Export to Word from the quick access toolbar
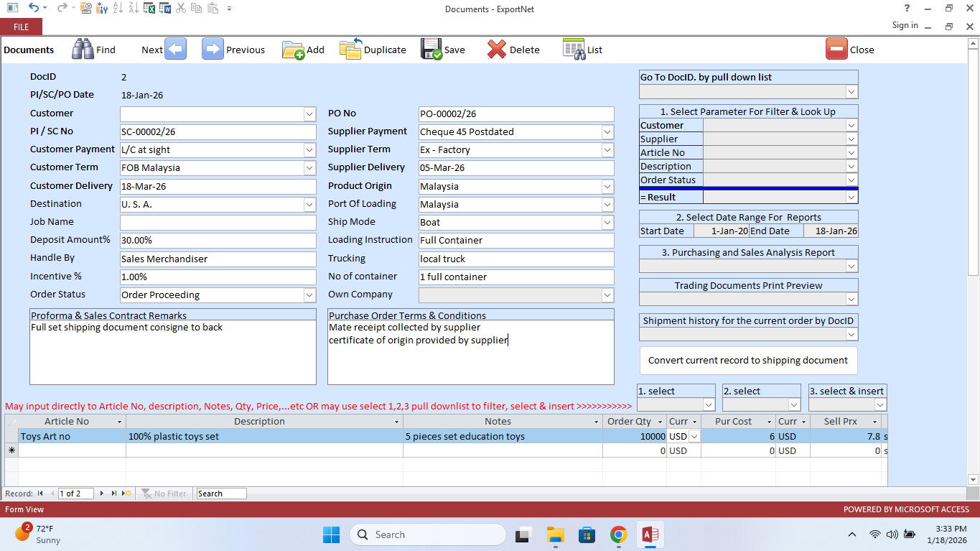980x551 pixels. [165, 8]
